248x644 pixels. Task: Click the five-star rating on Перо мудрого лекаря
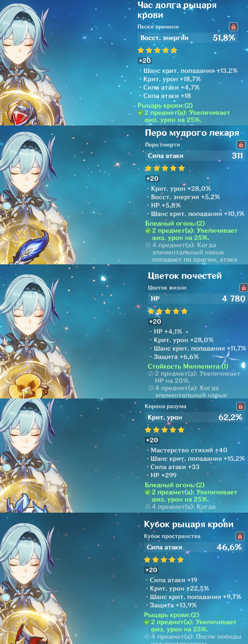tap(165, 168)
